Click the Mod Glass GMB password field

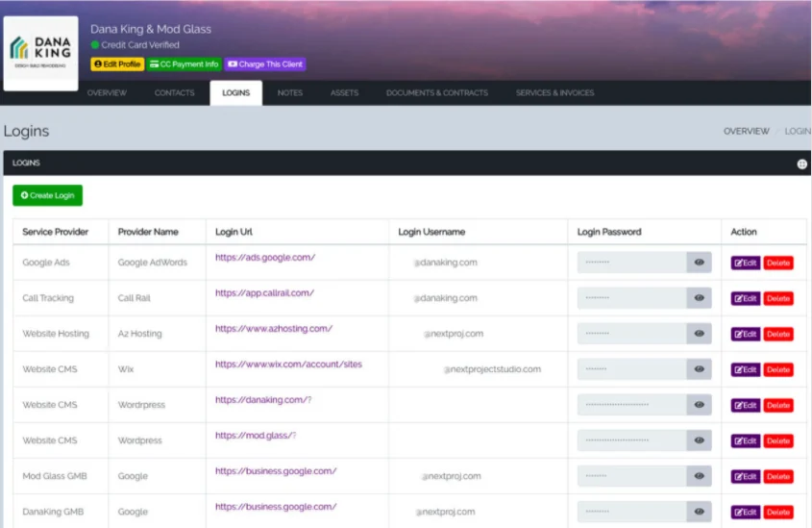[x=631, y=476]
